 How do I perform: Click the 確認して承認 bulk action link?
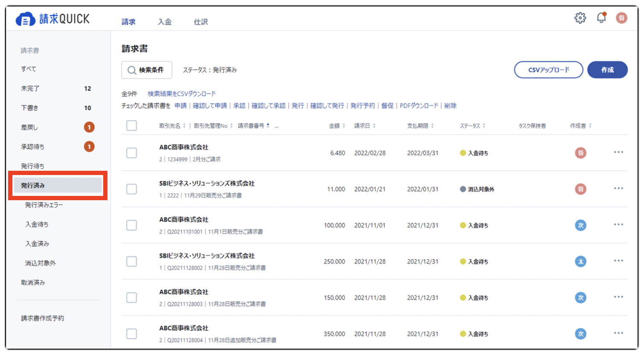point(269,105)
